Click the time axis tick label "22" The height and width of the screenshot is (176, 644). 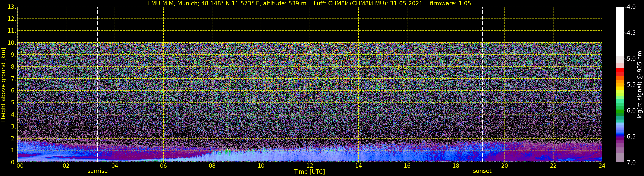[x=553, y=166]
